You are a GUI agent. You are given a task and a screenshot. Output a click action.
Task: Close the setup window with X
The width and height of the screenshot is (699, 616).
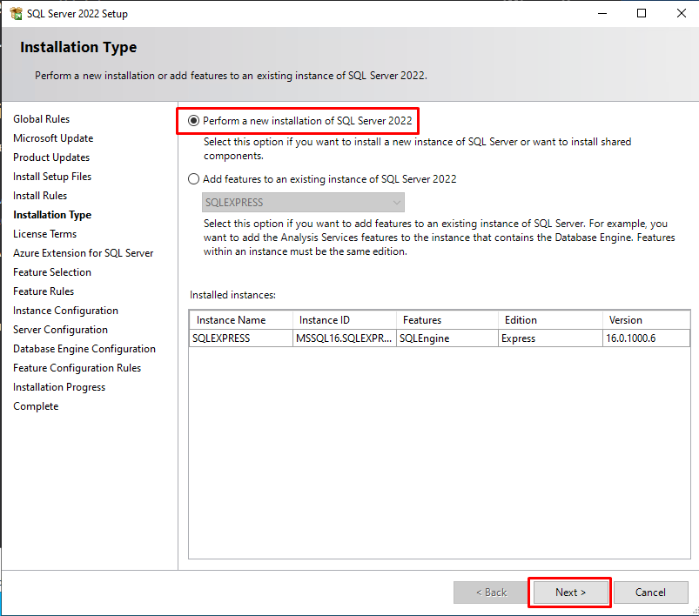point(681,14)
